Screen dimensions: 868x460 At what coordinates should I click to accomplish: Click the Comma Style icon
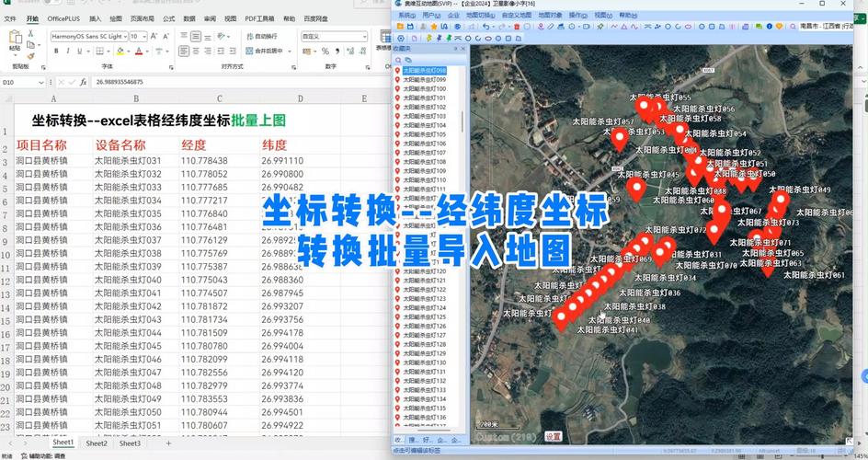pos(336,51)
